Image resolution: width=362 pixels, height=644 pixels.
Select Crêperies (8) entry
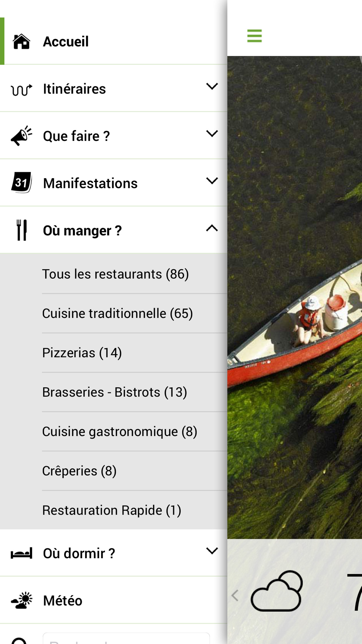point(79,471)
